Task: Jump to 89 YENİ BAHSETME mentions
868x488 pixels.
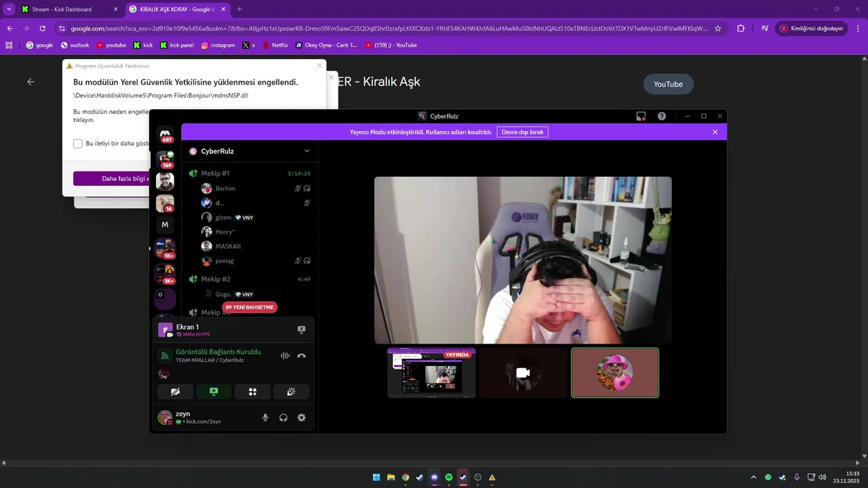Action: point(250,307)
